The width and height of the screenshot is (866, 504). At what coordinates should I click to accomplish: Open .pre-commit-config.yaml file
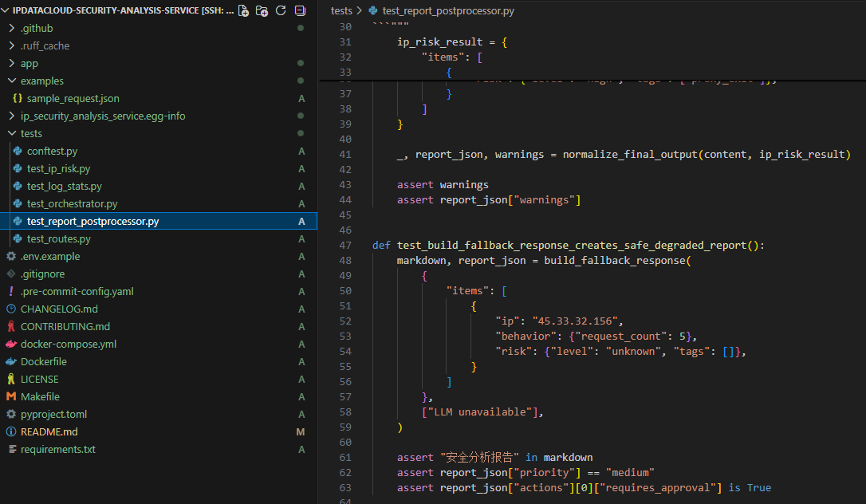(x=77, y=291)
